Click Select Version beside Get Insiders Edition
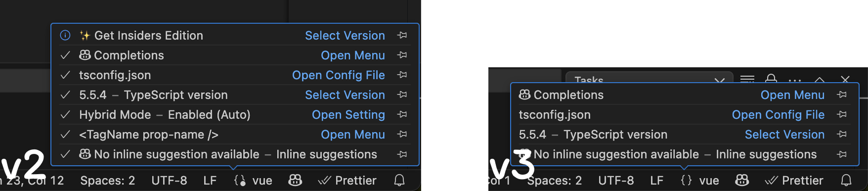The width and height of the screenshot is (868, 191). (345, 35)
